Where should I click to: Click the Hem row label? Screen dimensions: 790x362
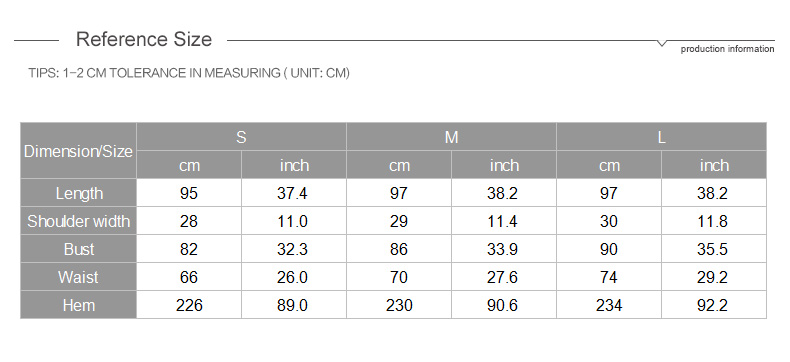click(78, 305)
